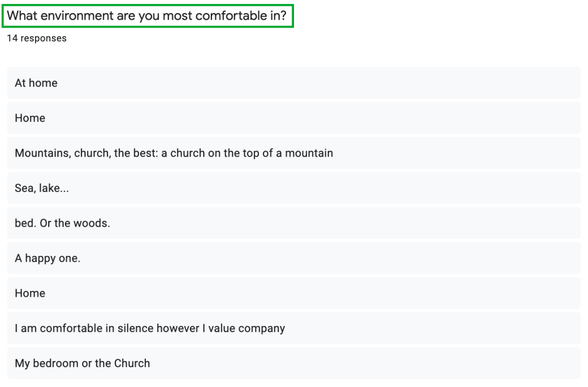Select the "Sea, lake..." response row
This screenshot has width=588, height=387.
tap(293, 188)
